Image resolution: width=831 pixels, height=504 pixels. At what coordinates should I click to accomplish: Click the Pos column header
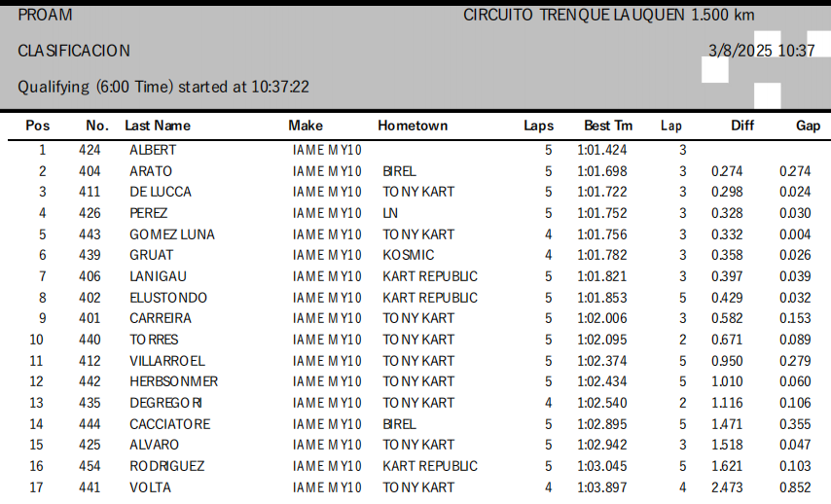tap(38, 126)
